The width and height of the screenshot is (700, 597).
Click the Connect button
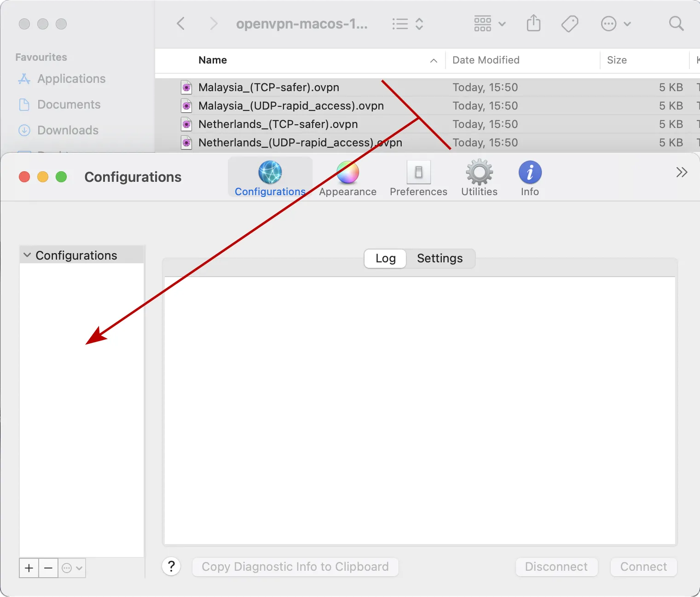tap(643, 567)
